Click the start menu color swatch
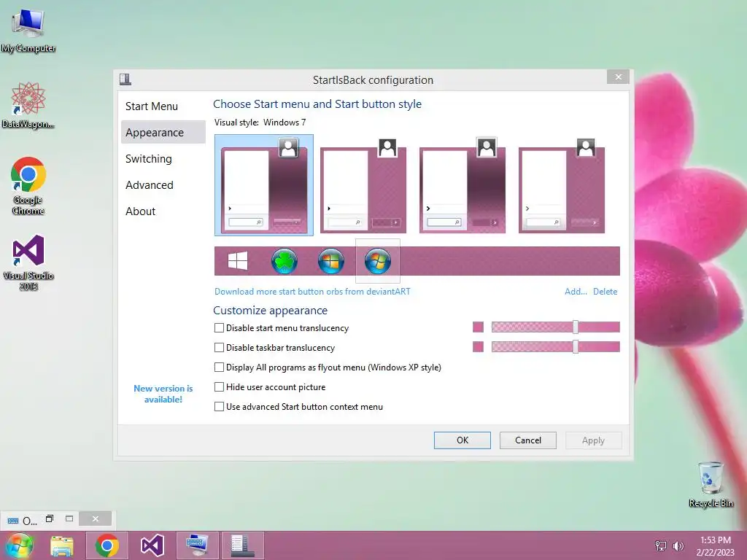Image resolution: width=747 pixels, height=560 pixels. tap(478, 327)
